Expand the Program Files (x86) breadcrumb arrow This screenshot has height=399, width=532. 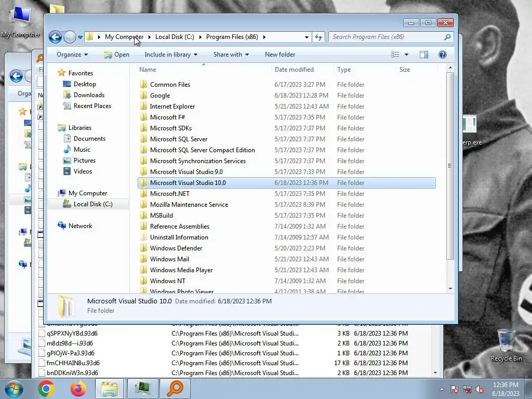click(264, 37)
